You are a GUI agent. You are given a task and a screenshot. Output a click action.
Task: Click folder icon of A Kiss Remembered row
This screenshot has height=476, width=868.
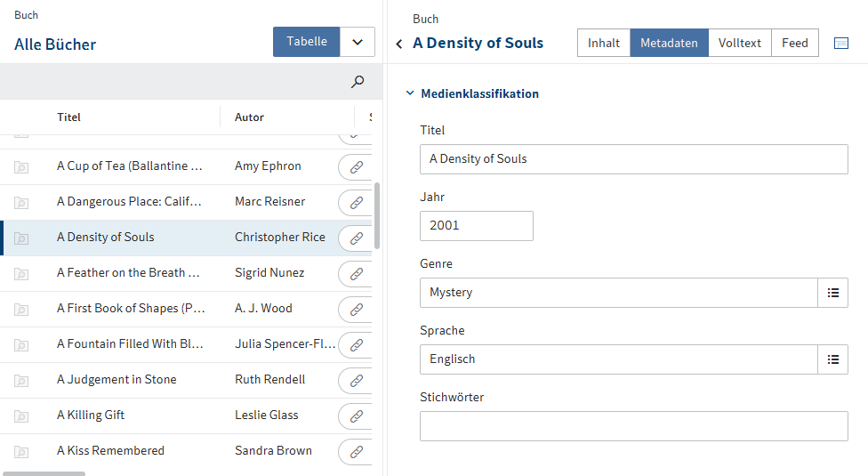click(21, 452)
